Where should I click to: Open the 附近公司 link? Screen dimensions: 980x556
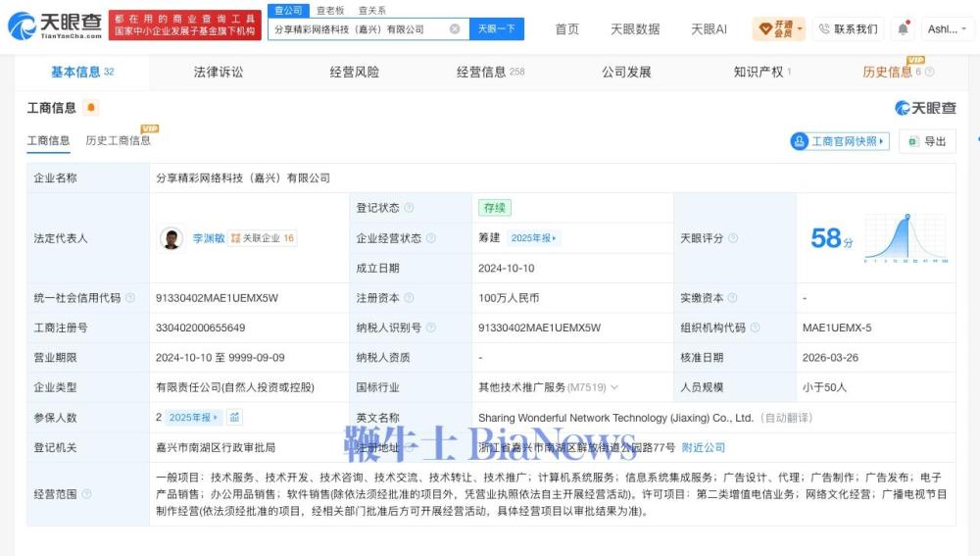[703, 447]
